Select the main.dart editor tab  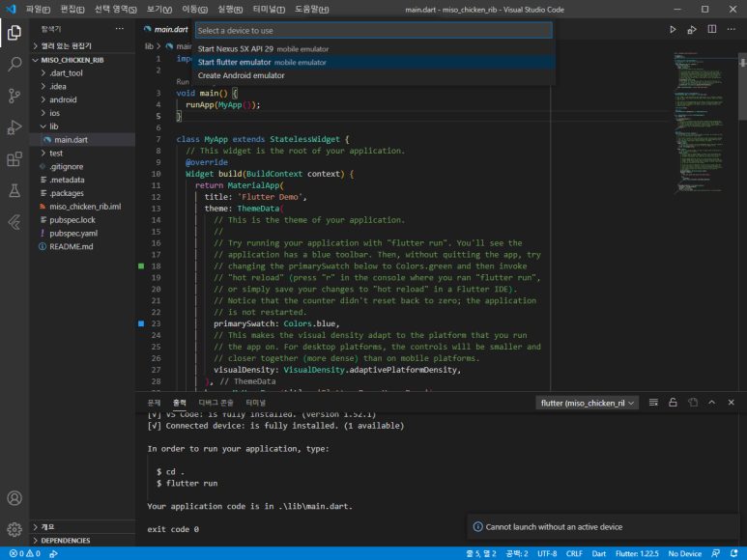click(166, 30)
